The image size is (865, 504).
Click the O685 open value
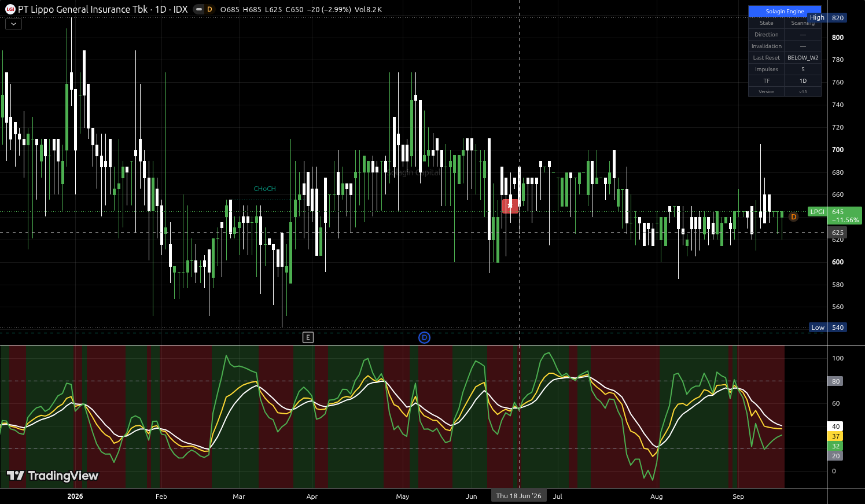tap(230, 10)
